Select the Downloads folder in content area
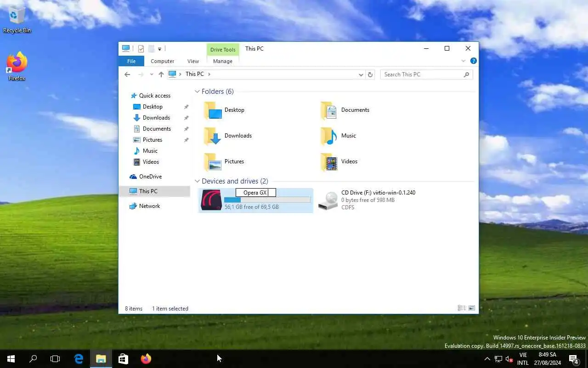The width and height of the screenshot is (588, 368). click(228, 136)
